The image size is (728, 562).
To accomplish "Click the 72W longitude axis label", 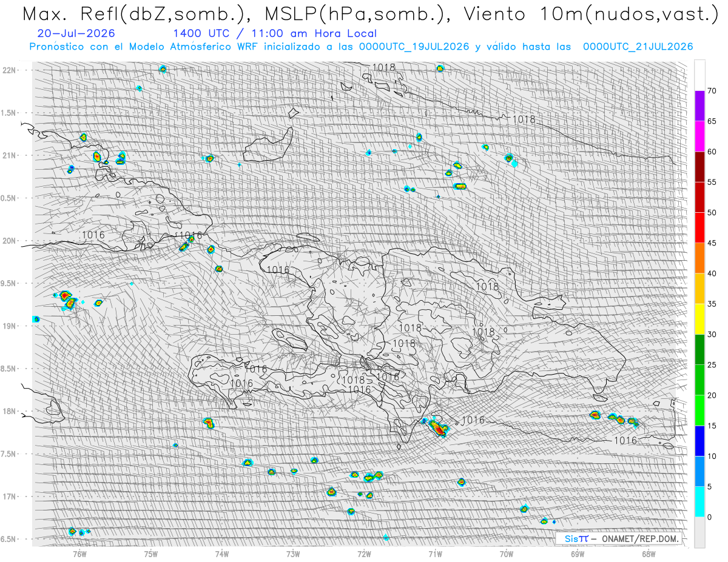I will [x=364, y=553].
